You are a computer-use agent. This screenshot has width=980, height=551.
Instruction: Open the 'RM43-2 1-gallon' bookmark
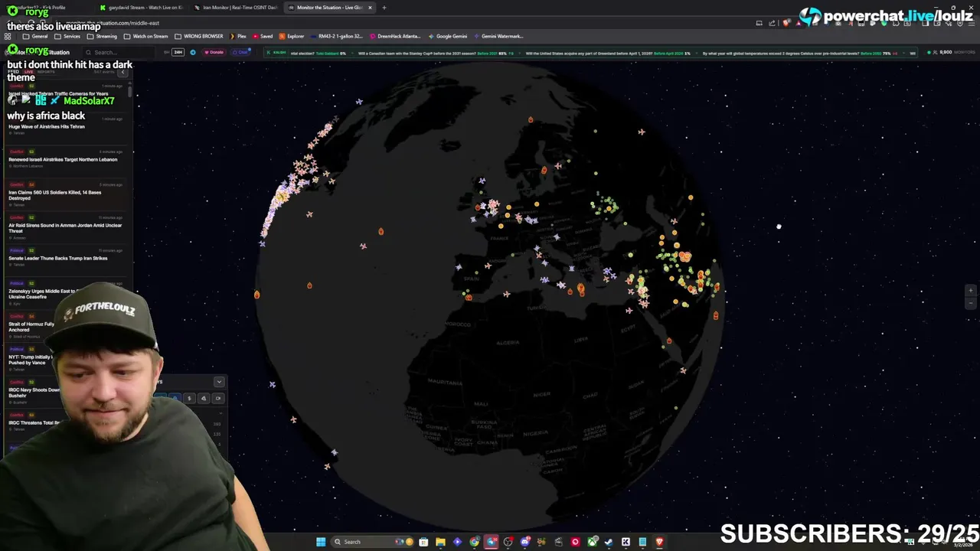tap(337, 36)
